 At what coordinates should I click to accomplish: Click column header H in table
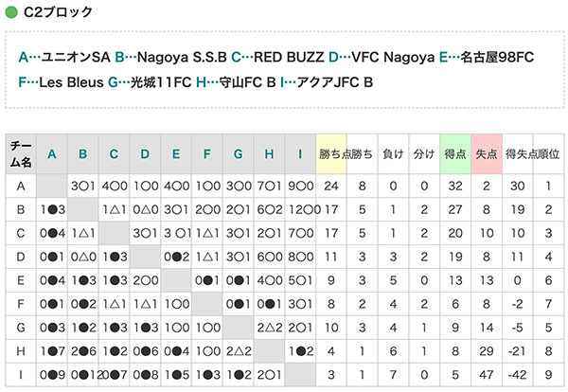(x=269, y=154)
